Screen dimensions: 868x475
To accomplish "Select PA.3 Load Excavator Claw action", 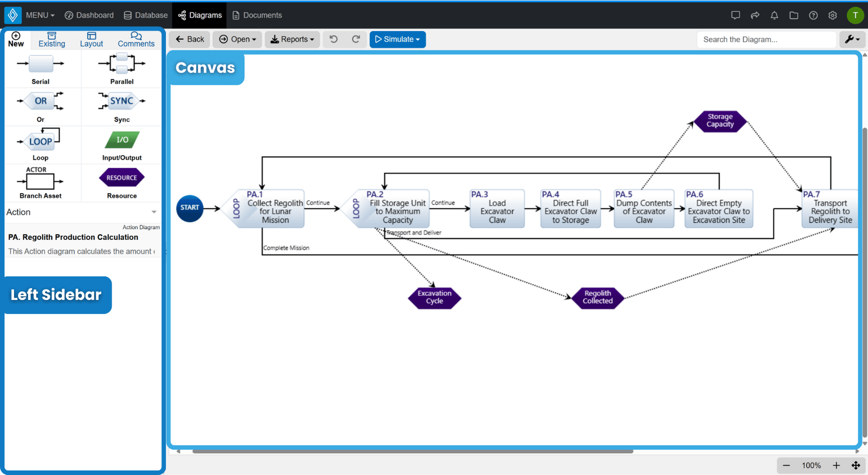I will coord(497,208).
